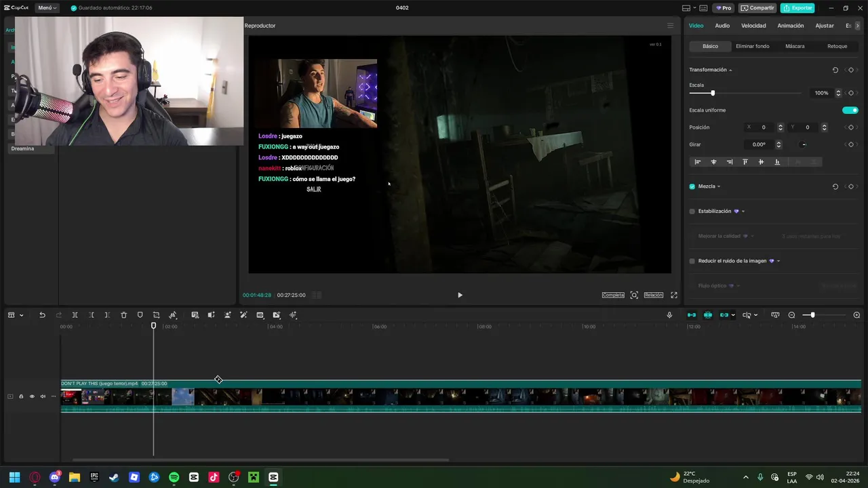Lock the video track
This screenshot has width=868, height=488.
[21, 396]
